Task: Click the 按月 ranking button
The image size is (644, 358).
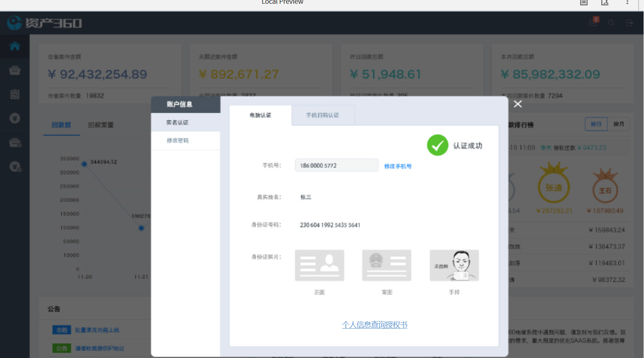Action: click(619, 124)
